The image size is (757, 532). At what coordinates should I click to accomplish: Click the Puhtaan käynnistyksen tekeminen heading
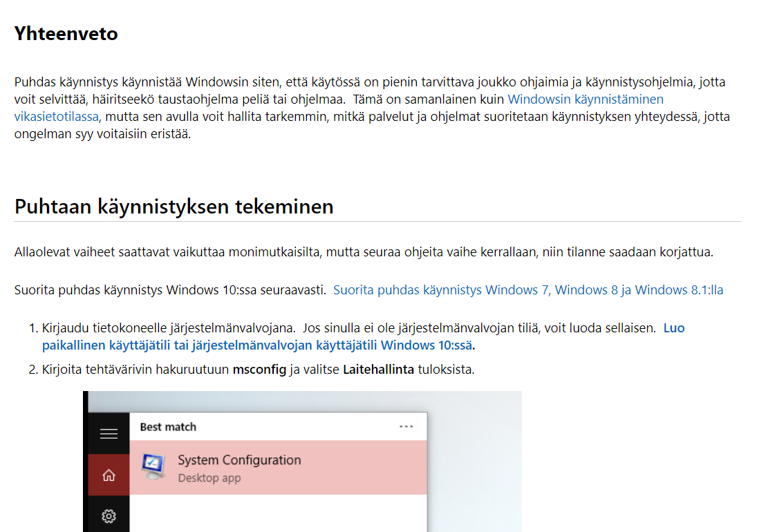(174, 207)
